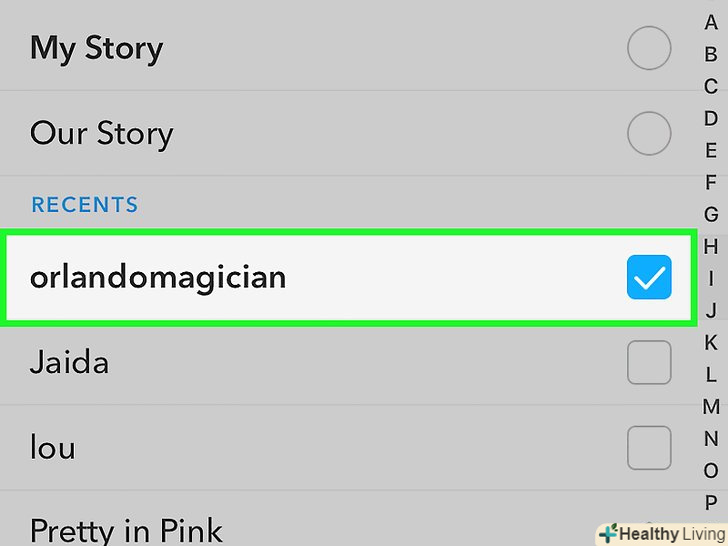Jump to letter E in index
The width and height of the screenshot is (728, 546).
pyautogui.click(x=711, y=151)
